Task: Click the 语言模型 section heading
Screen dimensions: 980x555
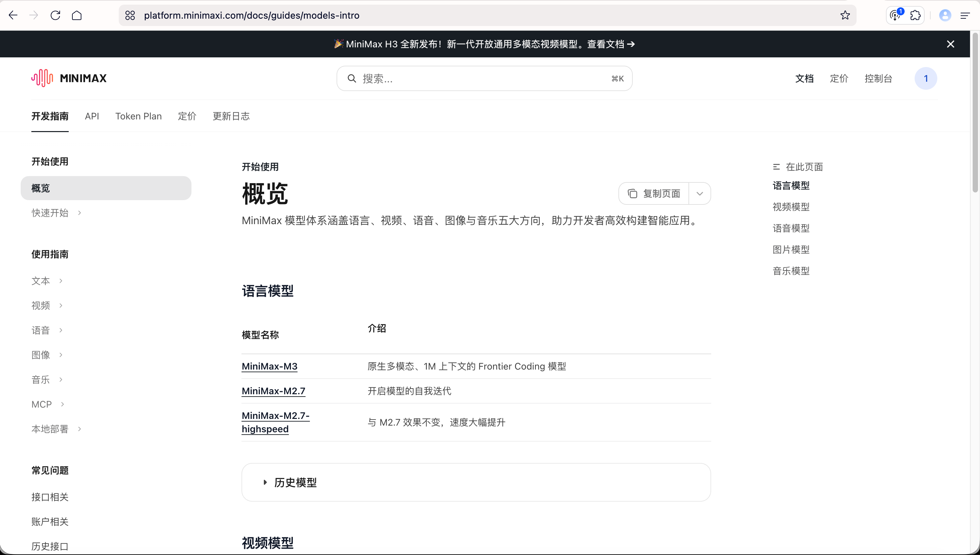Action: click(268, 291)
